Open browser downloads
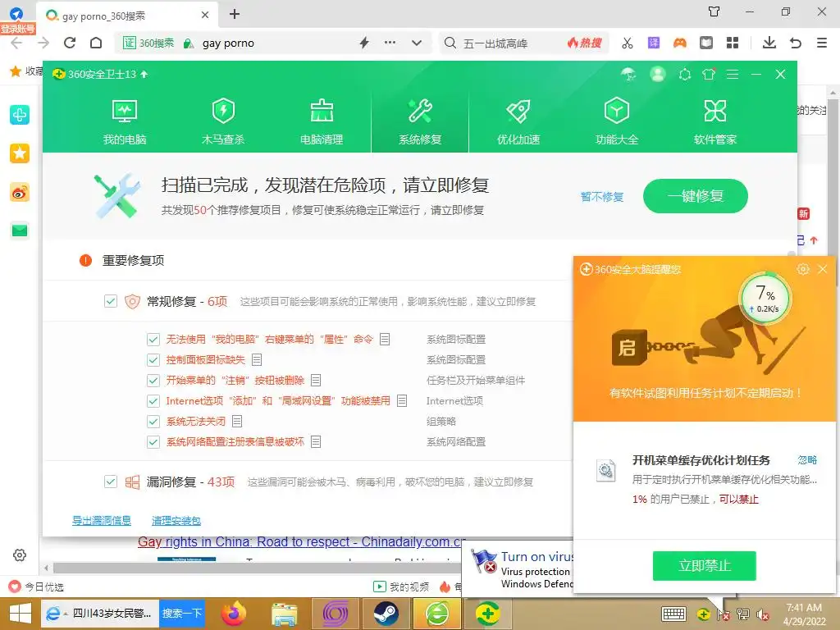 click(769, 43)
